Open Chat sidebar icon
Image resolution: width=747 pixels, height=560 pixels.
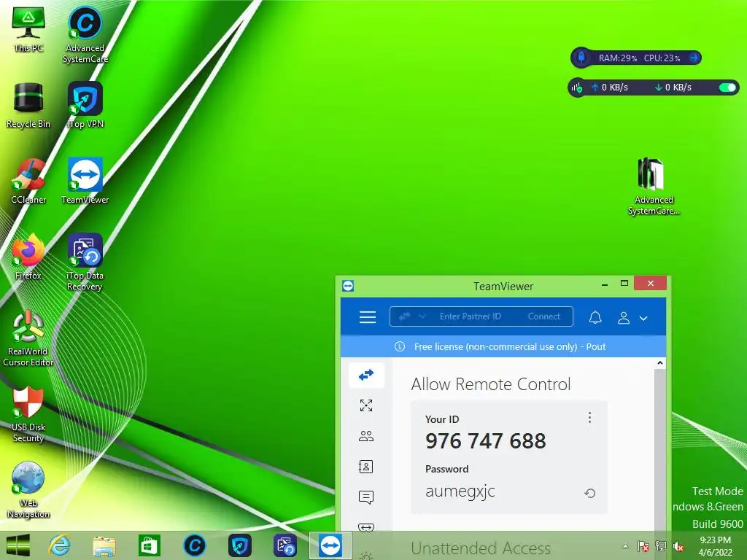pos(366,497)
